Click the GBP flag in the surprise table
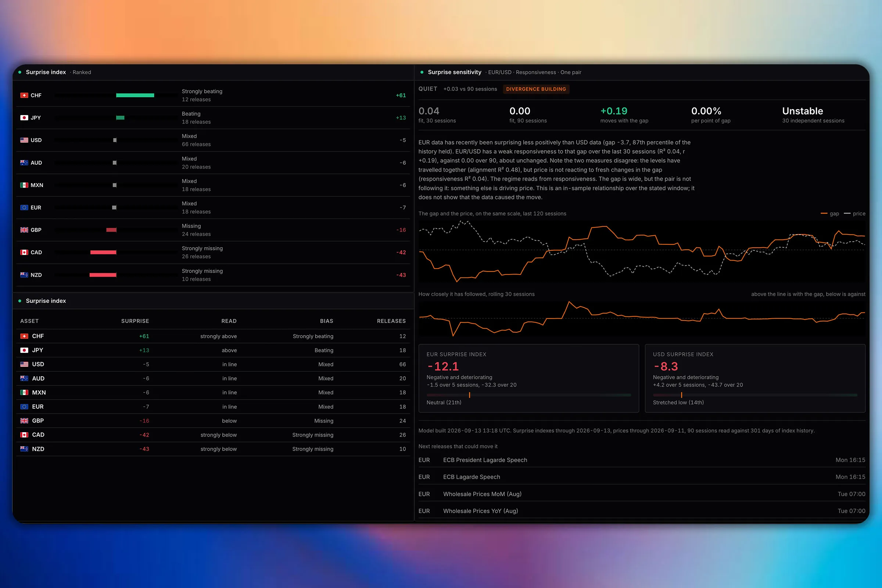Image resolution: width=882 pixels, height=588 pixels. click(24, 421)
